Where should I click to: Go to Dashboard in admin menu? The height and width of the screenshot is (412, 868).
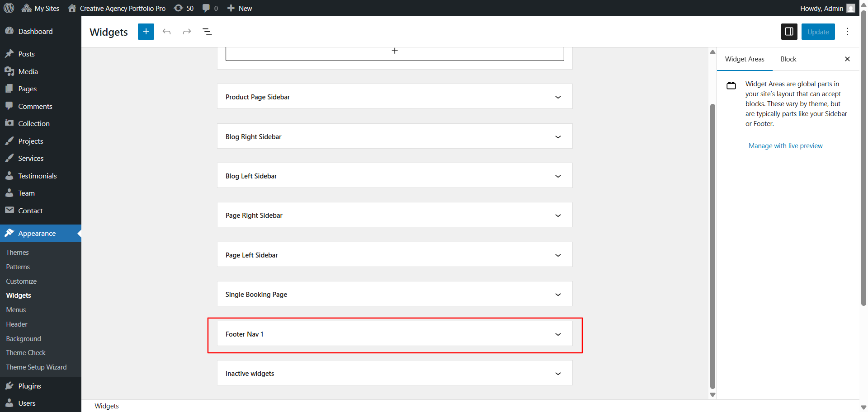[x=41, y=31]
